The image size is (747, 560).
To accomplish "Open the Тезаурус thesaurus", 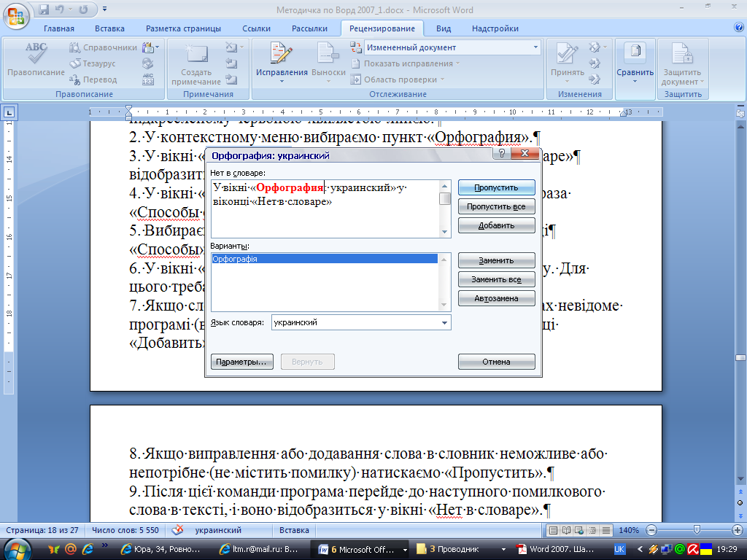I will pos(93,63).
